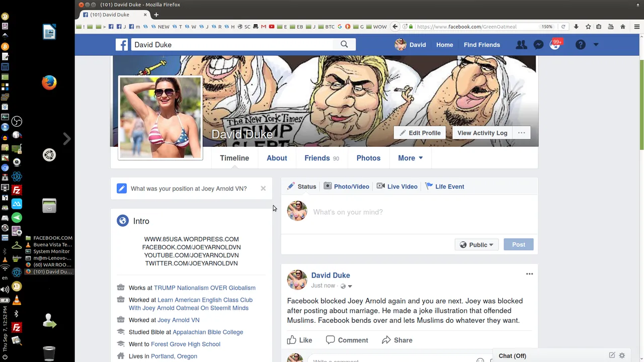Open Find Friends in header

pyautogui.click(x=482, y=45)
